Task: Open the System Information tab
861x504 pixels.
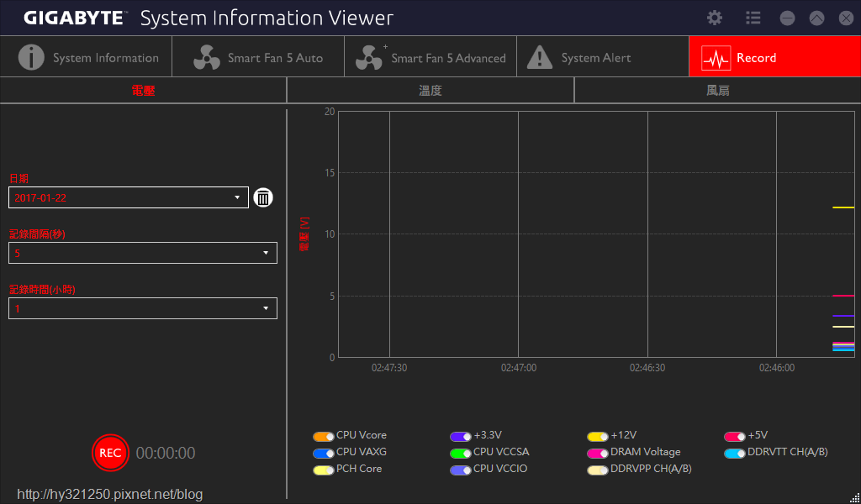Action: (x=87, y=56)
